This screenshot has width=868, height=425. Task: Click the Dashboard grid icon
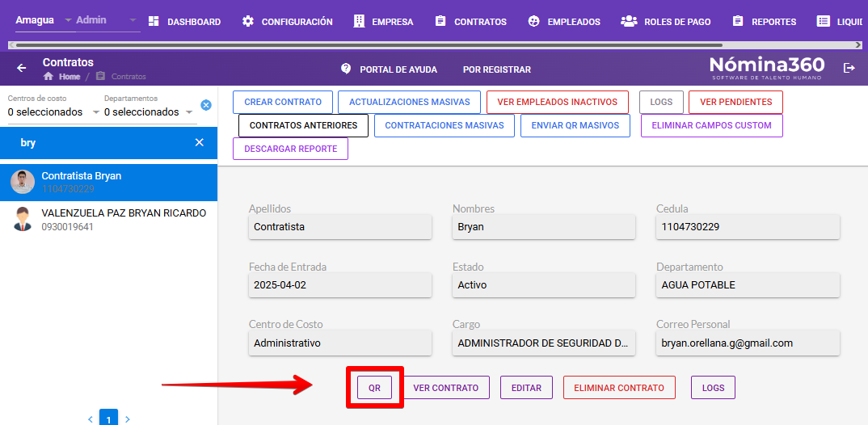pos(154,21)
